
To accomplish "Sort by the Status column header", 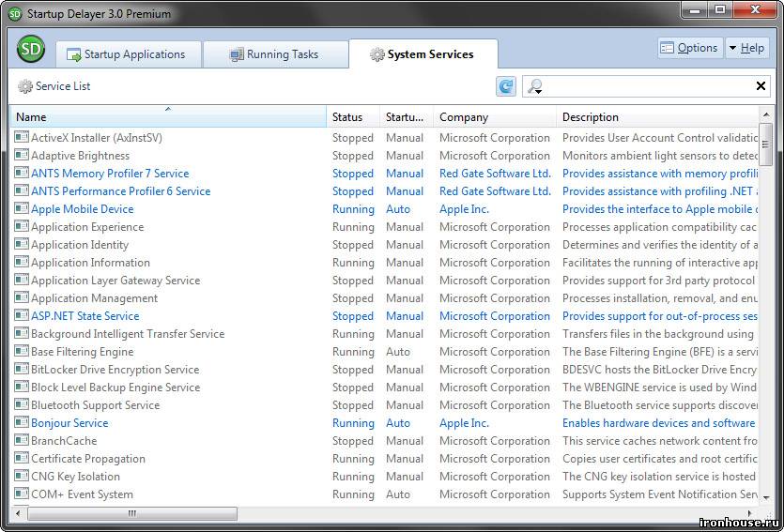I will (353, 117).
